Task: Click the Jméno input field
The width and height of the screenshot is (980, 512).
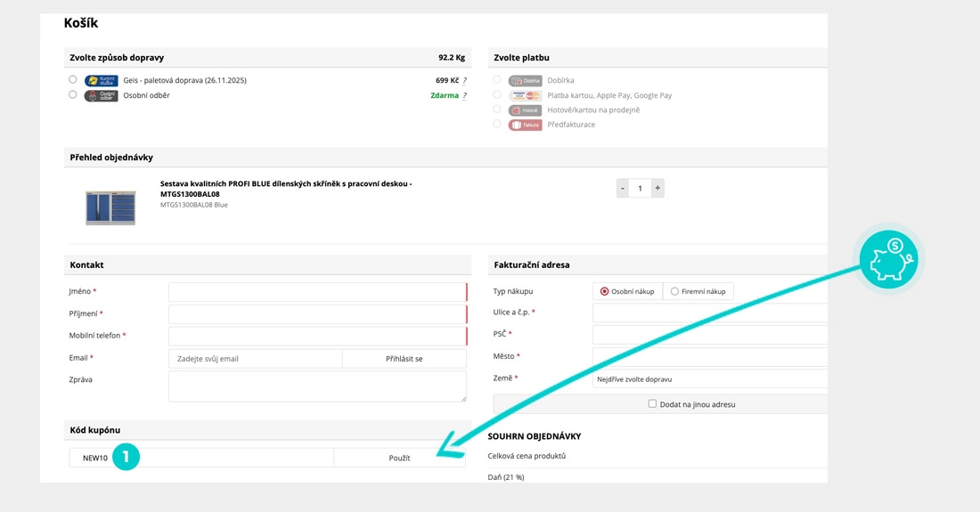Action: coord(316,292)
